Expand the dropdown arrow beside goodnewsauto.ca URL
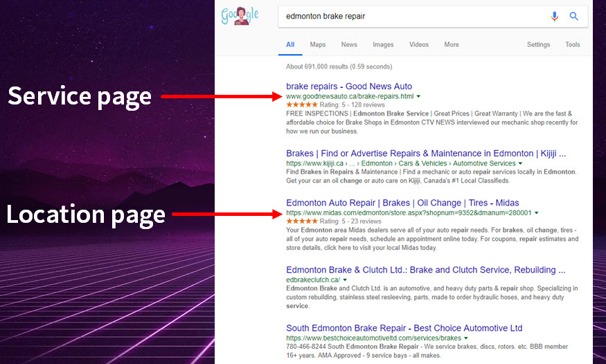The width and height of the screenshot is (606, 364). 419,96
